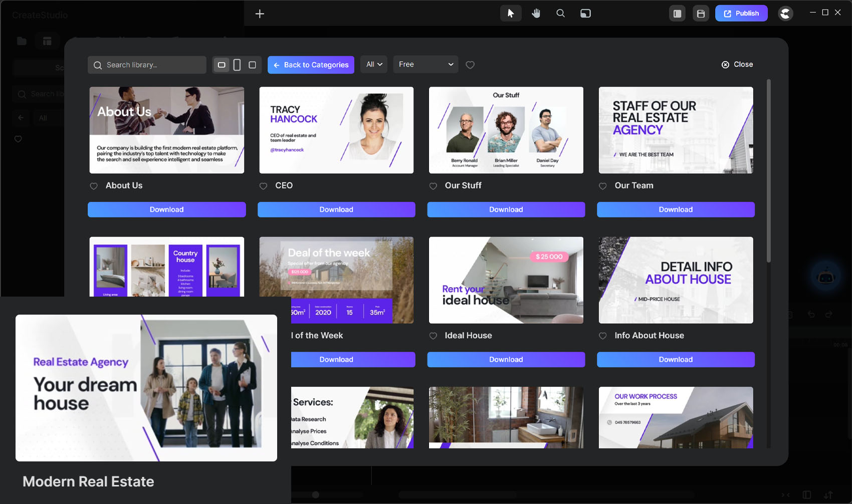Favorite the Our Team template
This screenshot has width=852, height=504.
click(x=603, y=186)
